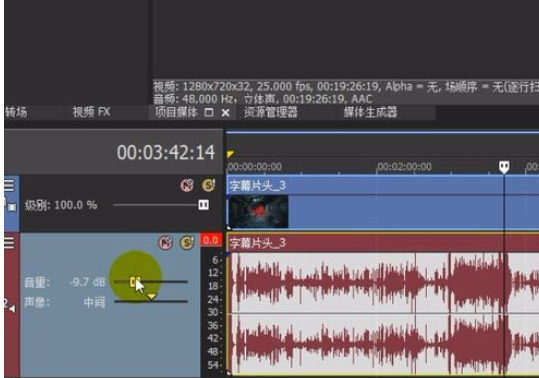The height and width of the screenshot is (378, 539).
Task: Click the audio info line 48,000 Hz
Action: tap(263, 99)
